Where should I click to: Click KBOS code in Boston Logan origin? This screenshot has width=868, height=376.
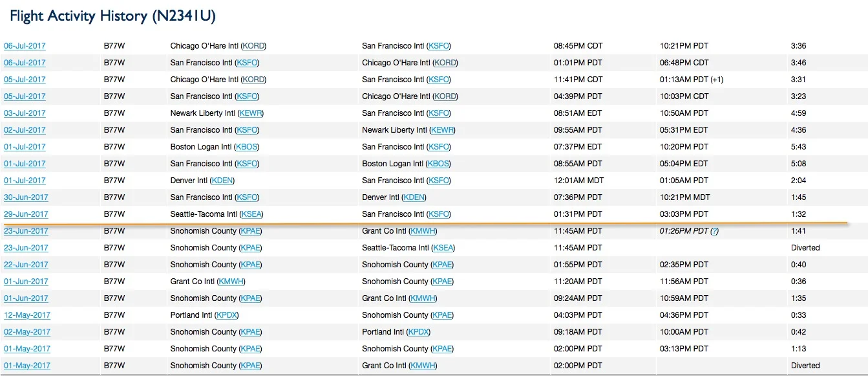[x=247, y=147]
